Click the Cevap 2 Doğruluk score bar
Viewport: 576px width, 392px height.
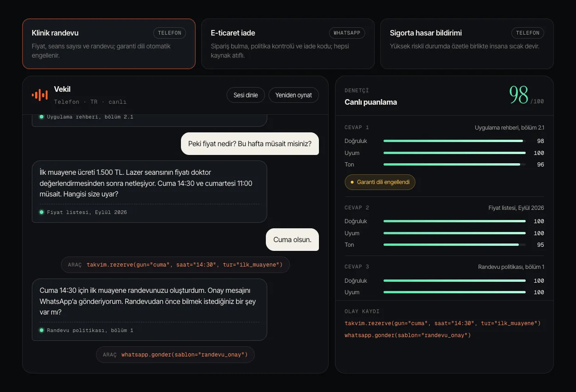pos(455,221)
